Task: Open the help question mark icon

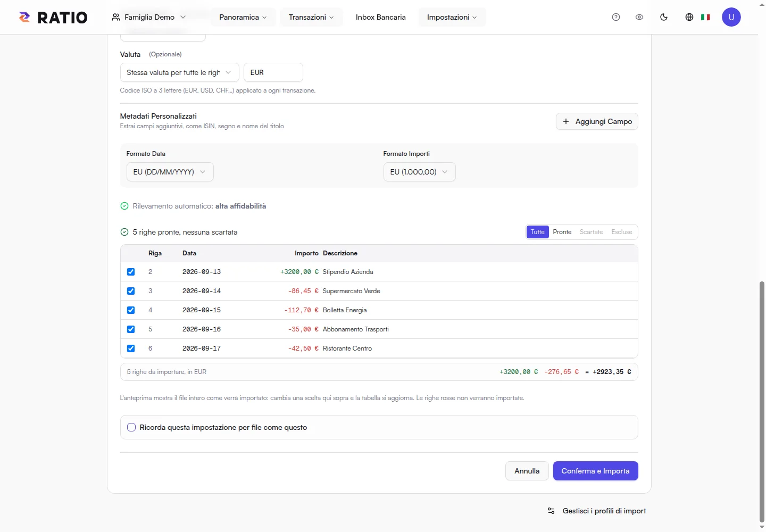Action: tap(616, 17)
